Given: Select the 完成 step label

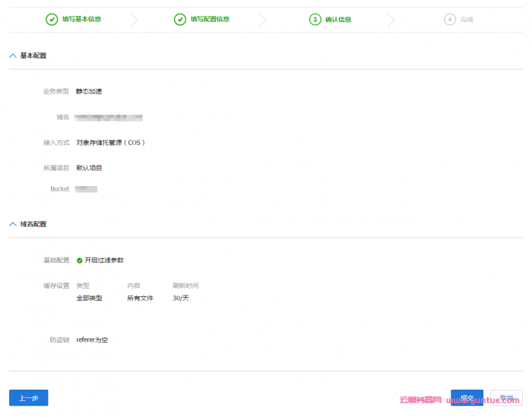Looking at the screenshot, I should click(466, 20).
